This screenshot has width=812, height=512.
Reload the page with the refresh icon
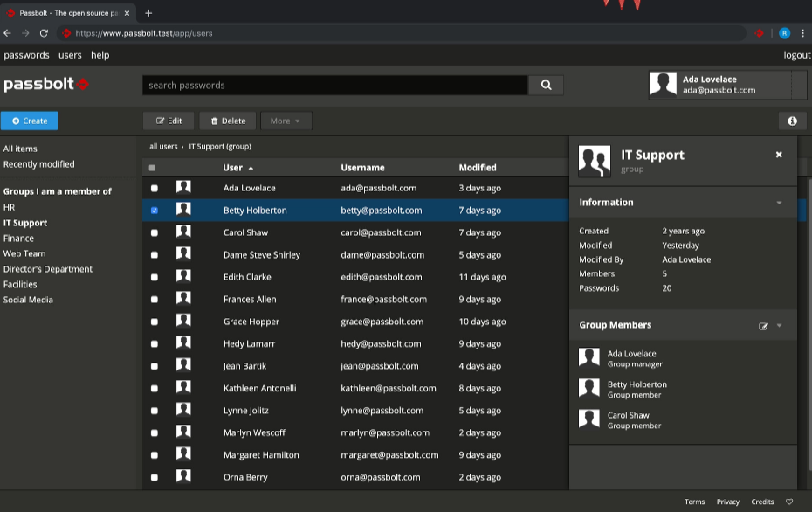tap(44, 33)
